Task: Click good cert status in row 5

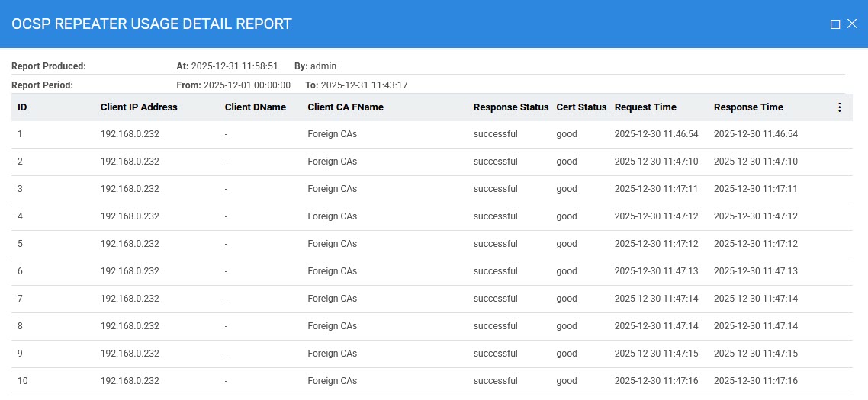Action: (567, 244)
